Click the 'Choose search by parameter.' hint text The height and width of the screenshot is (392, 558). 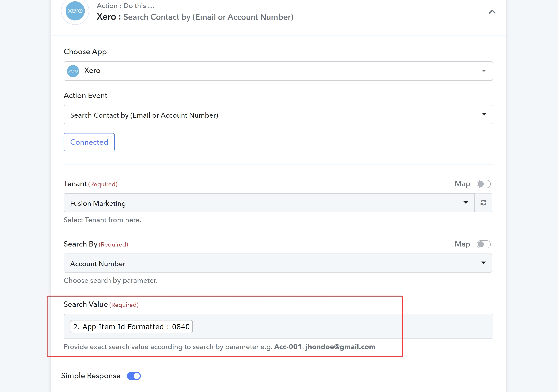110,280
